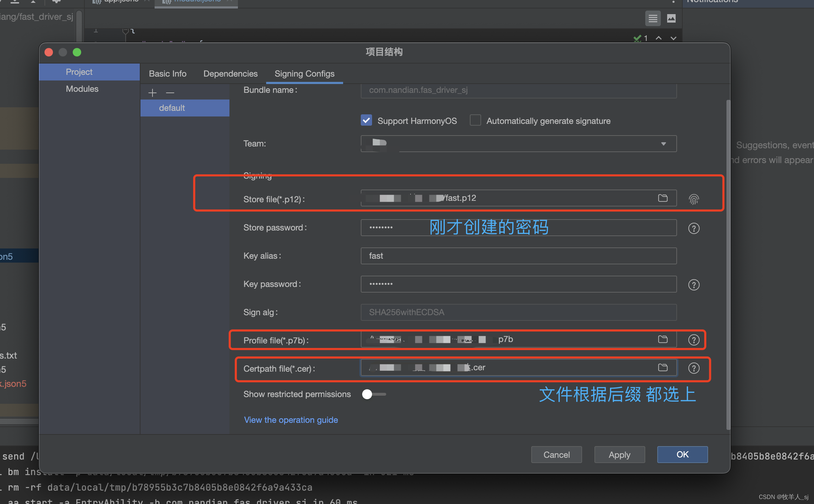This screenshot has height=504, width=814.
Task: Open help for Key password
Action: point(694,285)
